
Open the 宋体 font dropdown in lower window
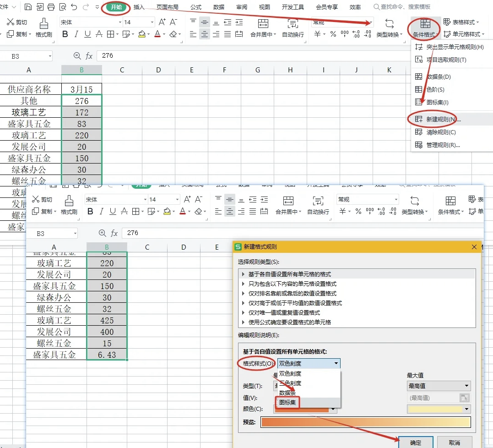(x=145, y=199)
